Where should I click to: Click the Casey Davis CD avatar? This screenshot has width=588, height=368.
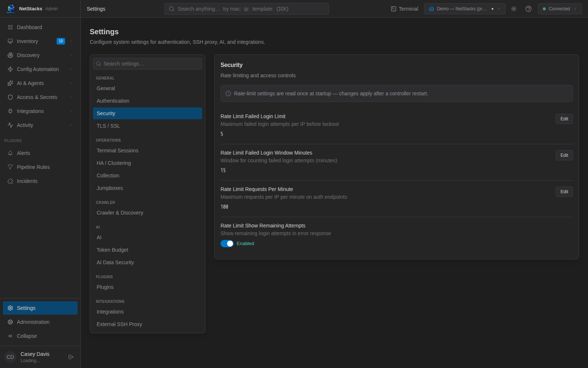10,357
